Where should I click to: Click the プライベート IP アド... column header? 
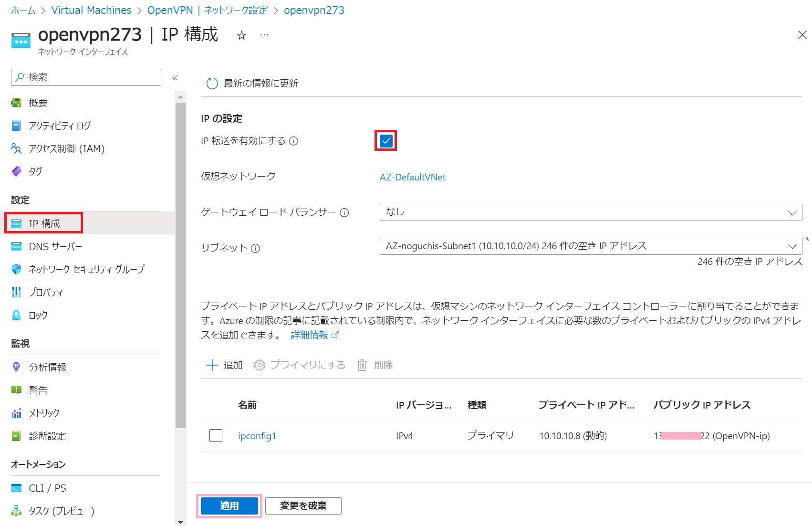[586, 405]
